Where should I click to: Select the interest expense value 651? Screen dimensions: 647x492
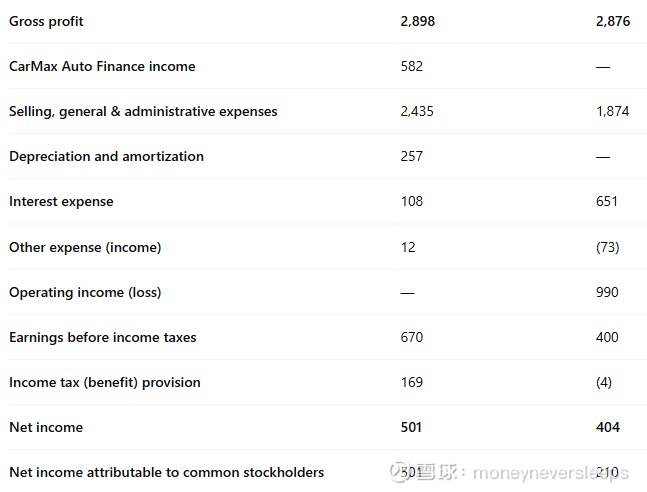coord(606,201)
